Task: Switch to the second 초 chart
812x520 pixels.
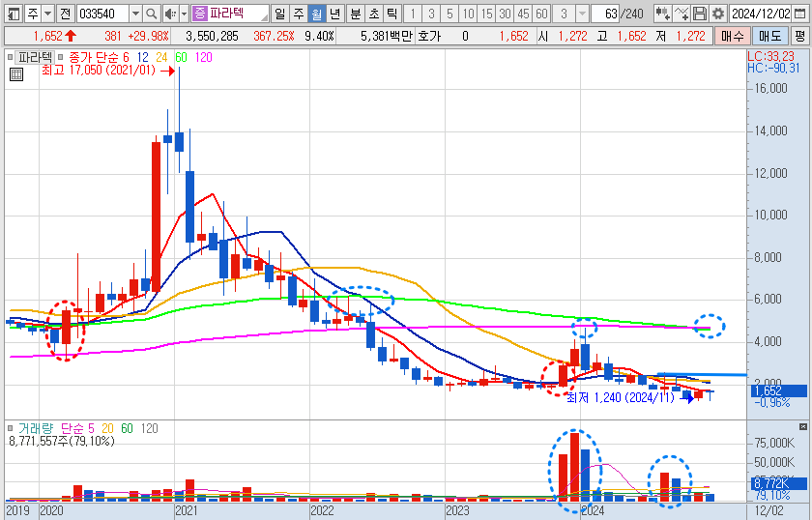Action: click(374, 14)
